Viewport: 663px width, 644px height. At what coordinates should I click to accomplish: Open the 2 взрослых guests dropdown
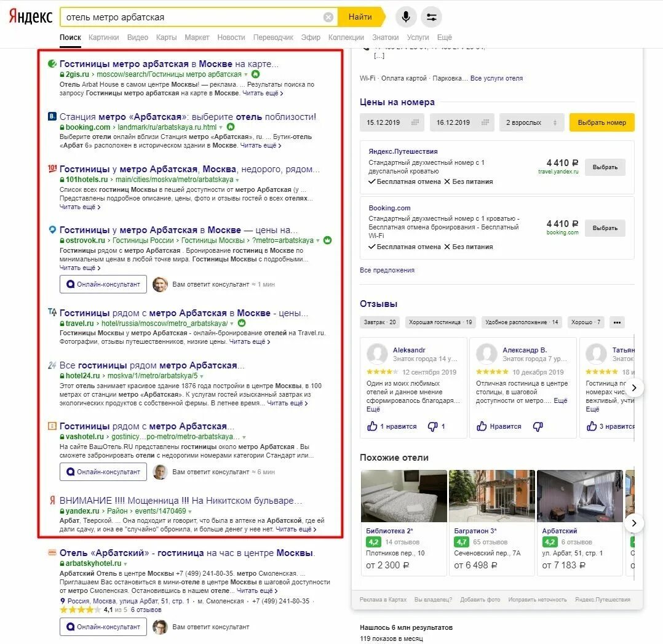[x=531, y=122]
